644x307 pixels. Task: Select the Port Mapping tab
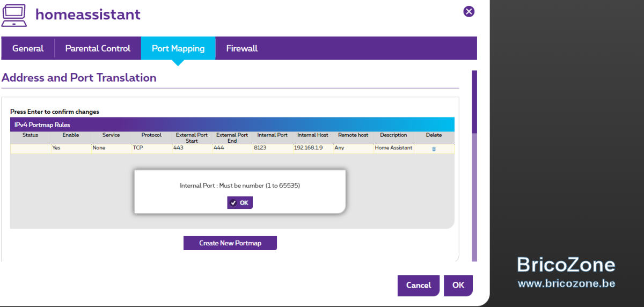click(x=178, y=48)
